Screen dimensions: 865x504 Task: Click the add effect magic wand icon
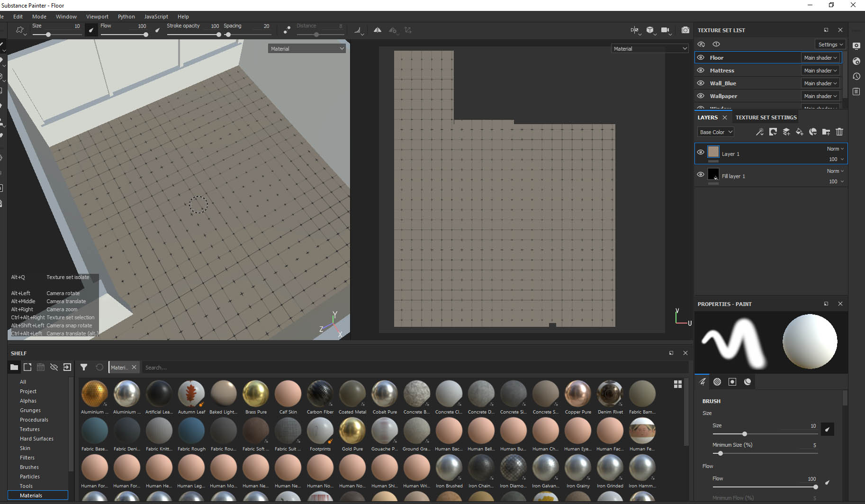point(759,132)
